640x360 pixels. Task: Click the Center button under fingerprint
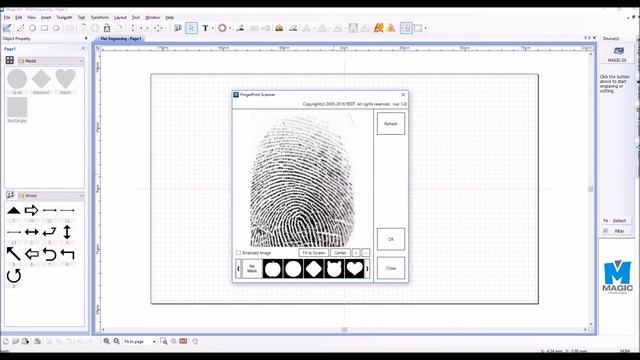pyautogui.click(x=340, y=253)
